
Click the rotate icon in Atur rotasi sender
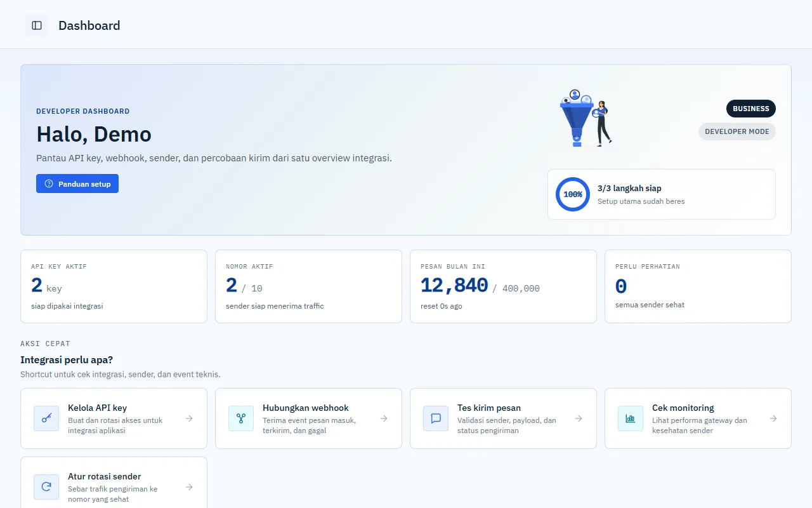pos(46,487)
